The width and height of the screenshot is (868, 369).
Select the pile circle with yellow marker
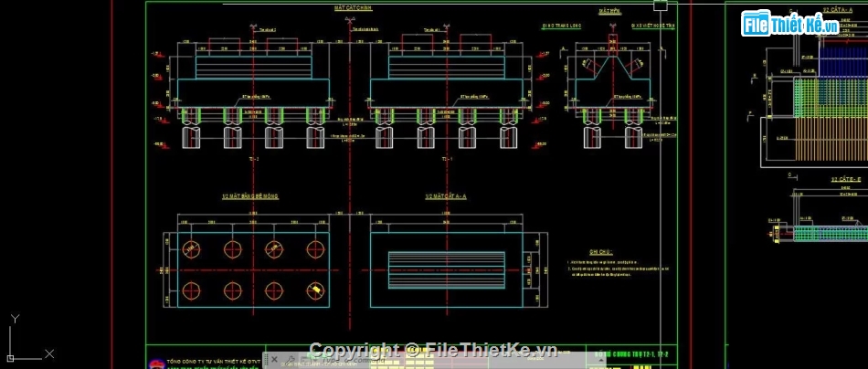(315, 290)
